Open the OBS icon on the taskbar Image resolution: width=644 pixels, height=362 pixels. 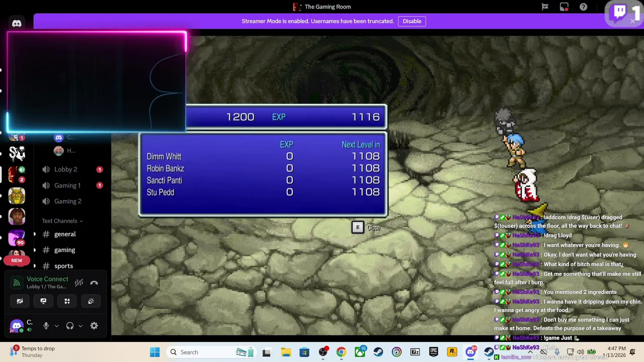[323, 352]
